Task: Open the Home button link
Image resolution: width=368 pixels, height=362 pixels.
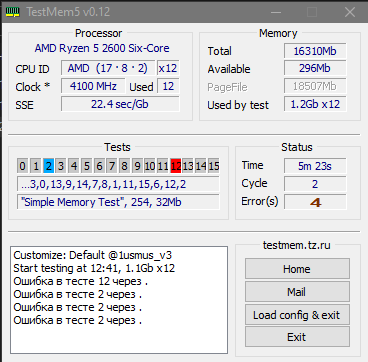Action: click(297, 269)
